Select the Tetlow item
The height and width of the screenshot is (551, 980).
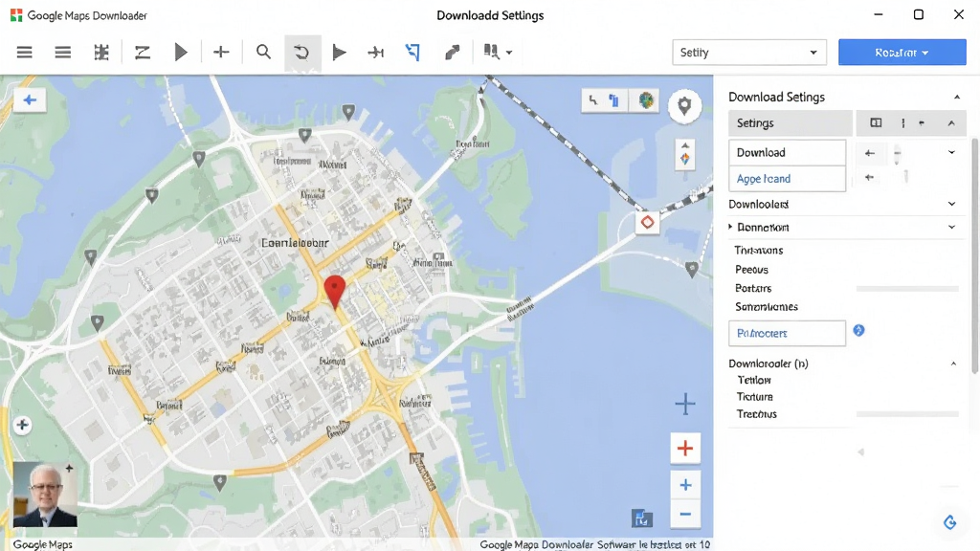coord(754,380)
